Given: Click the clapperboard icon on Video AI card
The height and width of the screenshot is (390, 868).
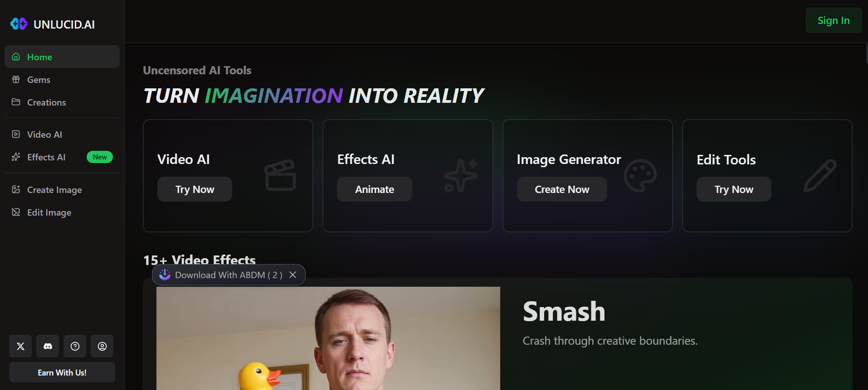Looking at the screenshot, I should click(x=280, y=175).
